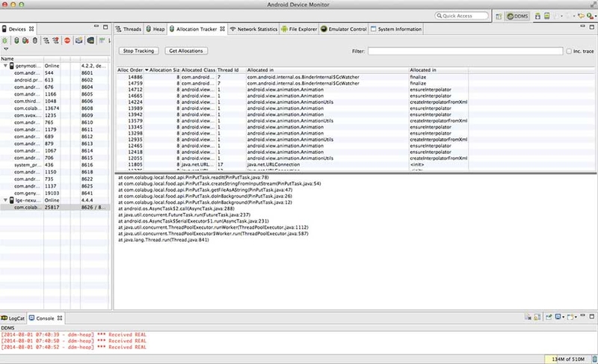Viewport: 598px width, 364px height.
Task: Open the Open Console dropdown arrow
Action: (x=576, y=317)
